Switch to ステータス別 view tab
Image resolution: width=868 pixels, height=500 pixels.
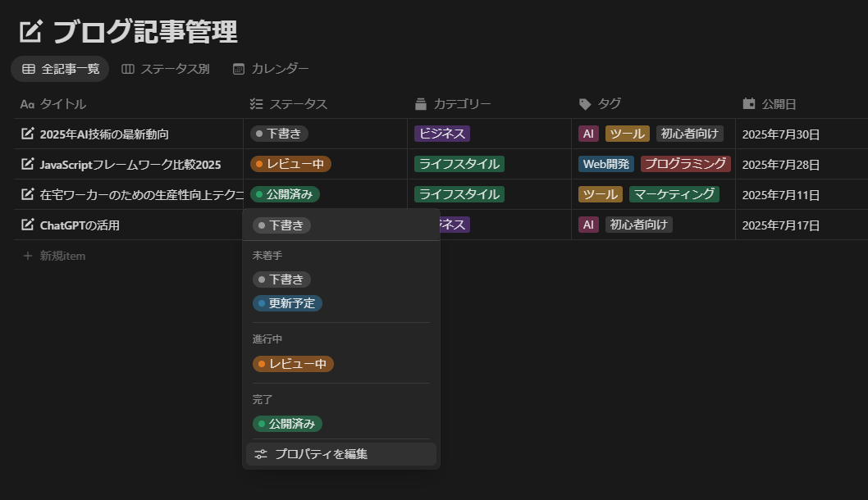coord(166,69)
